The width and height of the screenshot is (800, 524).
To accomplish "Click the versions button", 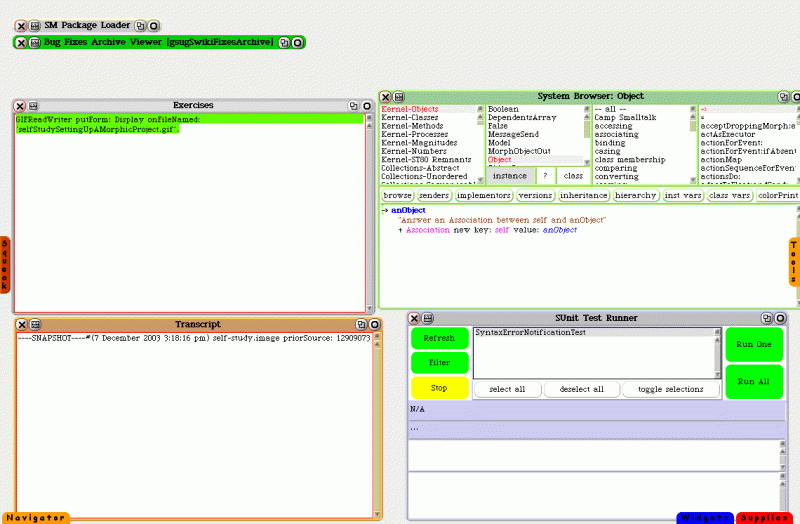I will point(535,195).
